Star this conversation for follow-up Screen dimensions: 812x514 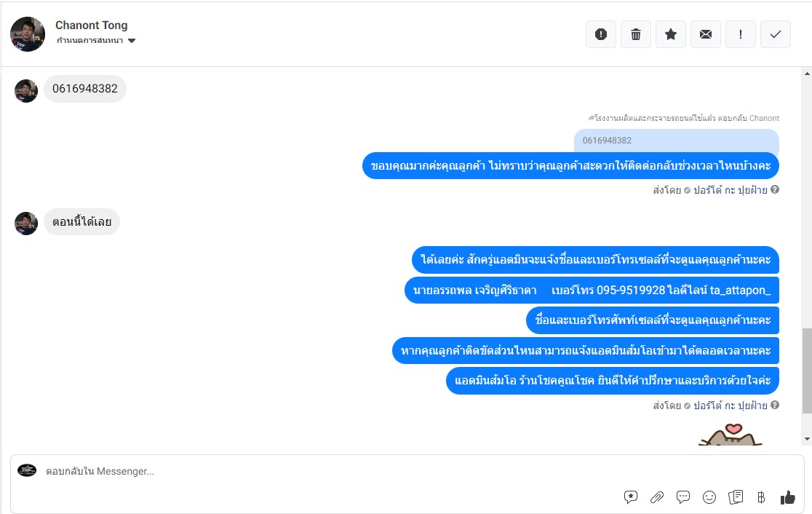tap(671, 34)
